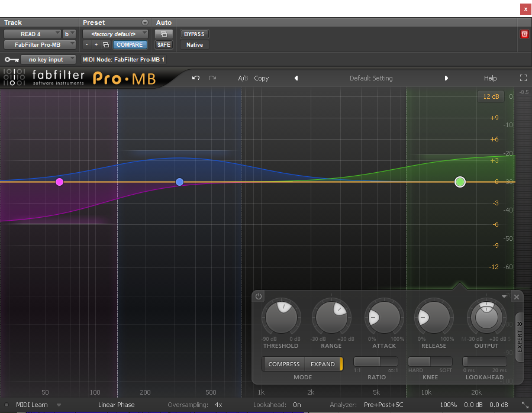The image size is (532, 413).
Task: Close the band controls panel
Action: pyautogui.click(x=517, y=297)
